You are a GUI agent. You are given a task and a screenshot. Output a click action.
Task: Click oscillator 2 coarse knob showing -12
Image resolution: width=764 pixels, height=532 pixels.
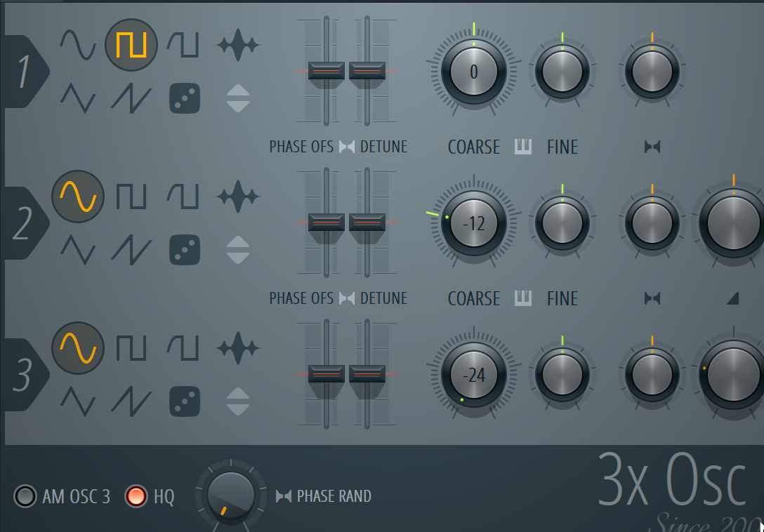[474, 223]
